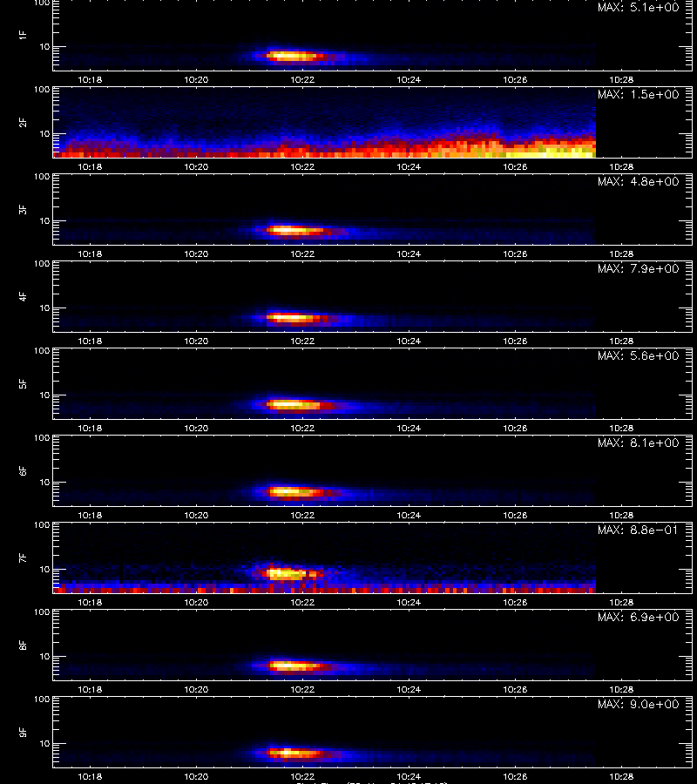Select the 2F panel axis label
Image resolution: width=697 pixels, height=784 pixels.
(23, 123)
